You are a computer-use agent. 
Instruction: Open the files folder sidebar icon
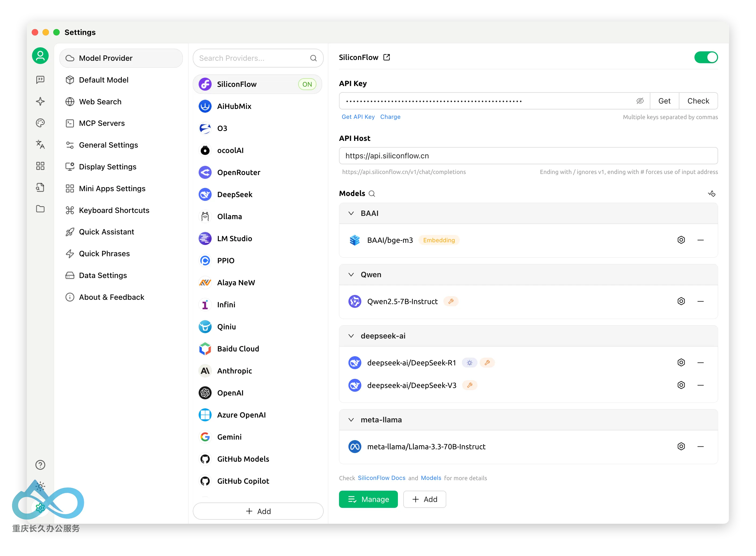pos(40,209)
